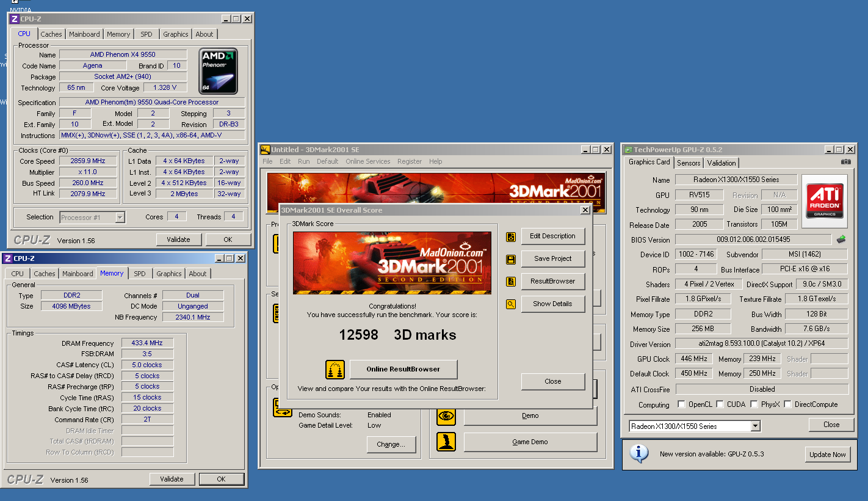The width and height of the screenshot is (868, 501).
Task: Toggle the PhysX checkbox
Action: tap(755, 404)
